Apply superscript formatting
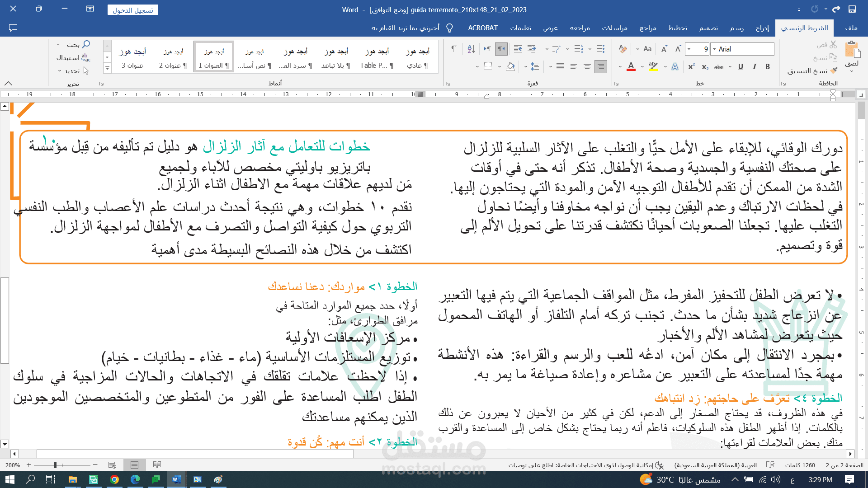Screen dimensions: 868x488 click(691, 67)
